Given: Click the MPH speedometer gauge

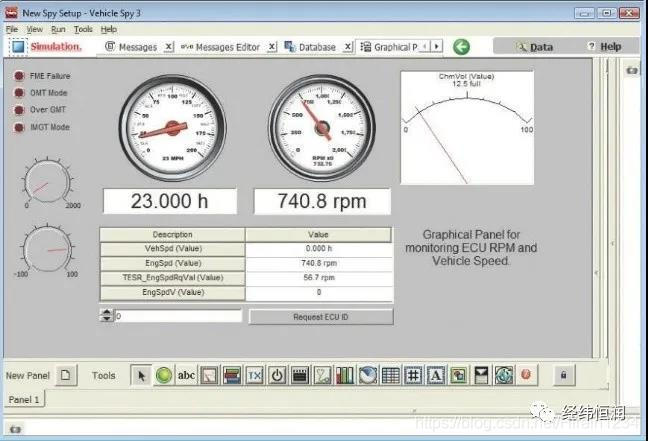Looking at the screenshot, I should coord(172,127).
